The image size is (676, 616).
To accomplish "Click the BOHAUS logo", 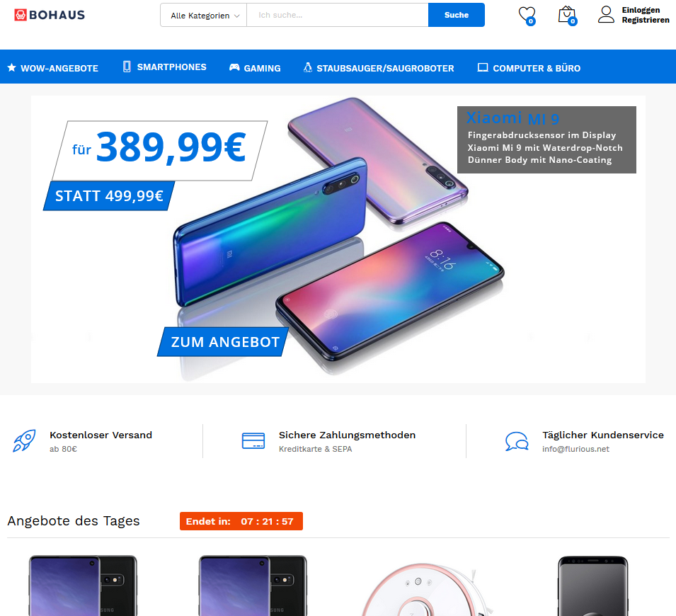I will click(49, 15).
